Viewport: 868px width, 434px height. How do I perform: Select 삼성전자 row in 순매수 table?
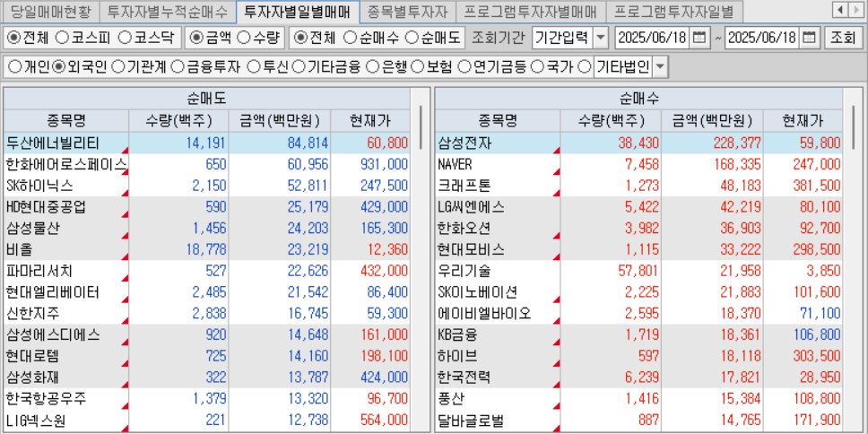[639, 143]
